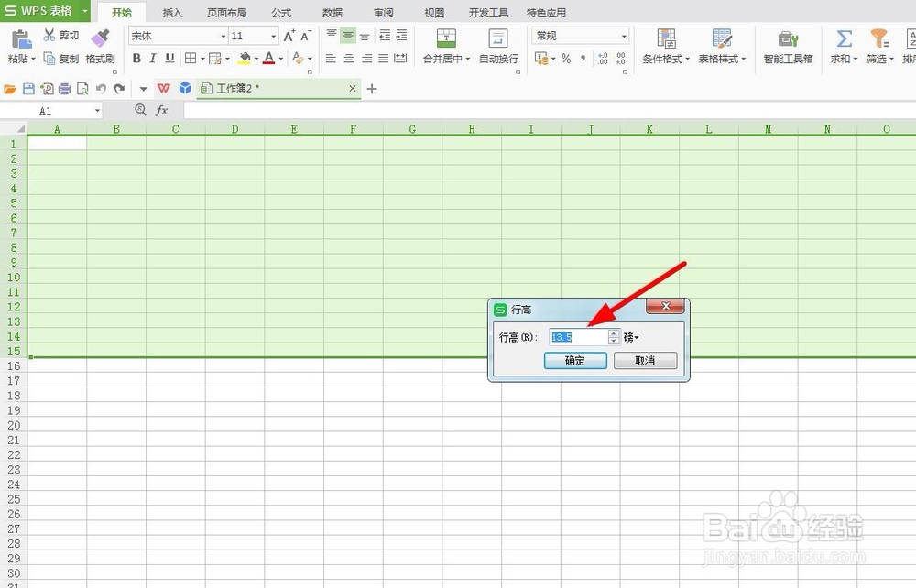The image size is (916, 588).
Task: Click the Wrap Text (自动换行) icon
Action: click(498, 38)
